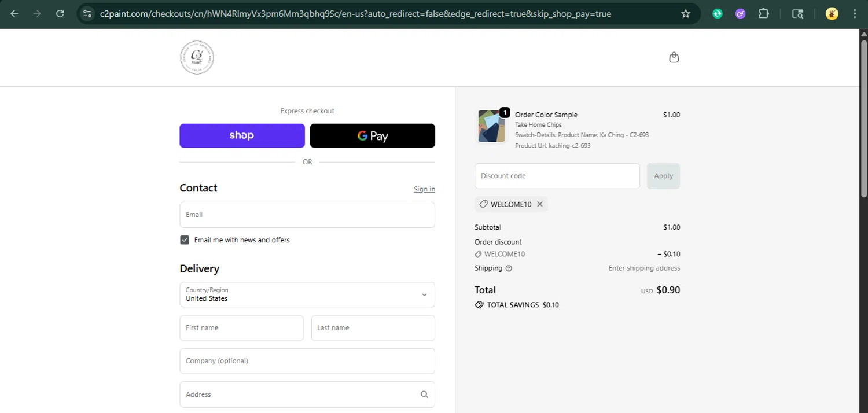Click the TOTAL SAVINGS $0.10 text
The width and height of the screenshot is (868, 413).
pos(523,305)
